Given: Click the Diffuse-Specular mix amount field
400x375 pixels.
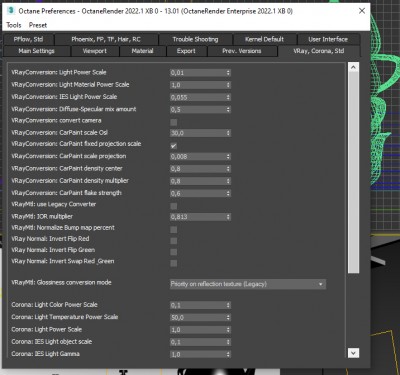Looking at the screenshot, I should [200, 110].
